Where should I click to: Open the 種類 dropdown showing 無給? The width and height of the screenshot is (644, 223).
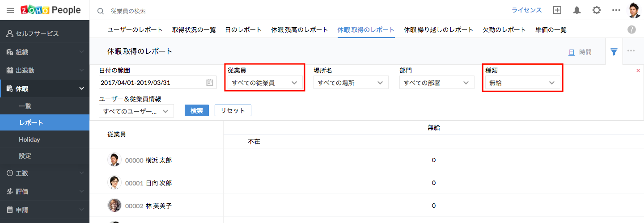[522, 83]
